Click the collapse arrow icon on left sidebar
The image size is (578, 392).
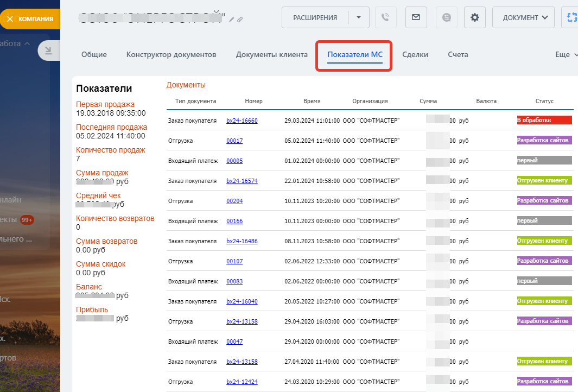(x=48, y=50)
